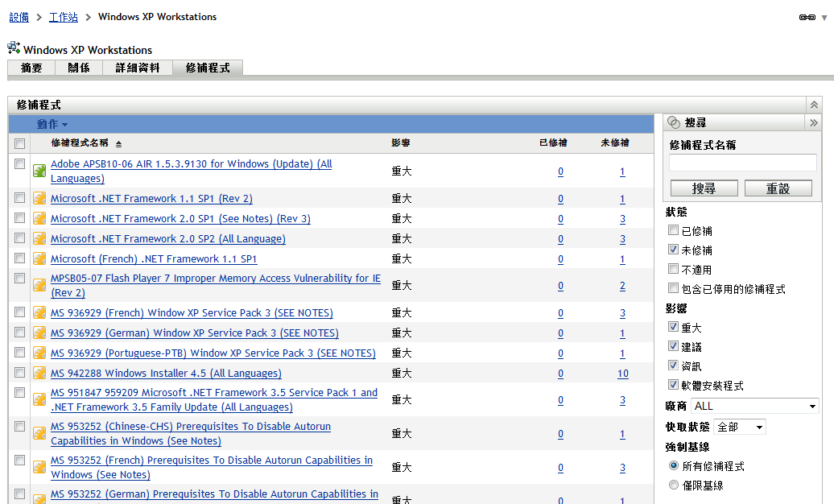Click the icon beside Microsoft (French) .NET Framework 1.1
Viewport: 834px width, 504px height.
click(x=39, y=259)
